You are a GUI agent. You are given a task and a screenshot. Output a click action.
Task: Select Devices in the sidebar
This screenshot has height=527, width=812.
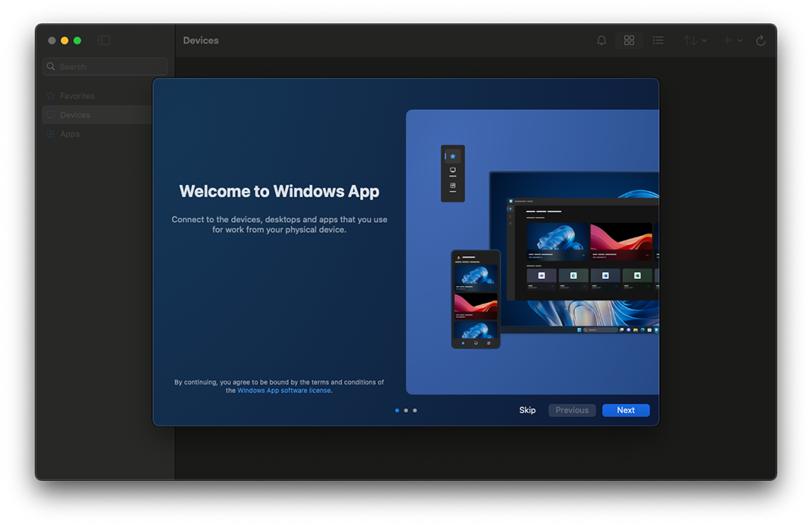[x=97, y=115]
